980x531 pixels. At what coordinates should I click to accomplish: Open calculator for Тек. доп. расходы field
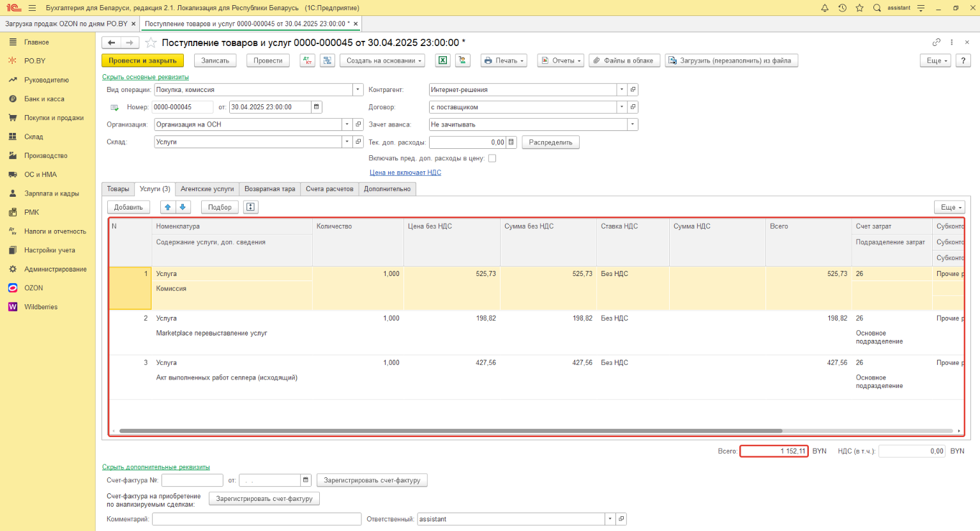click(x=511, y=142)
